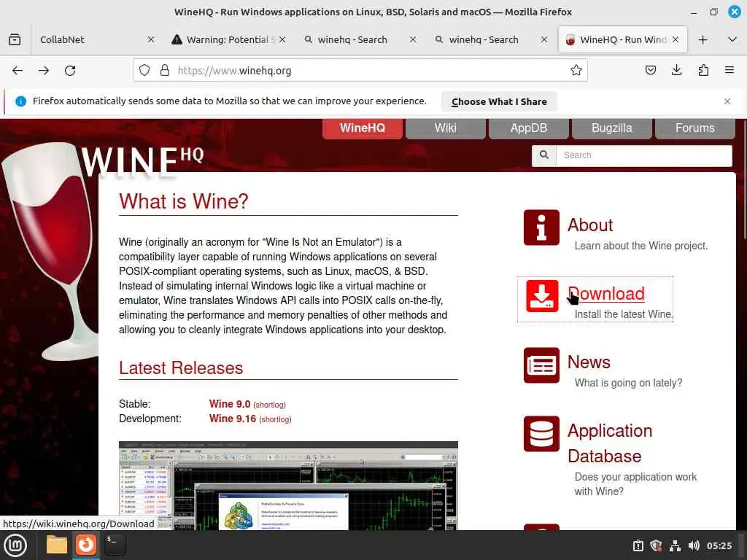Open Wine 9.0 stable release link

230,404
